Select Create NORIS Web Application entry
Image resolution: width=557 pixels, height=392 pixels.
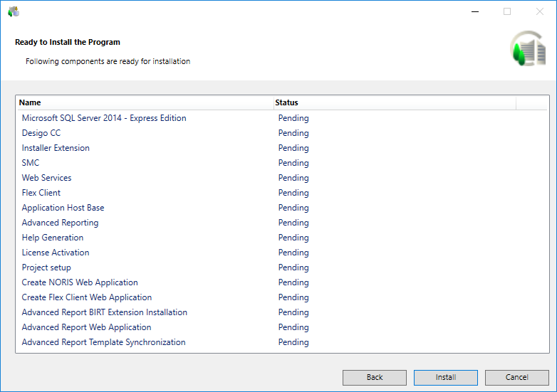(80, 282)
